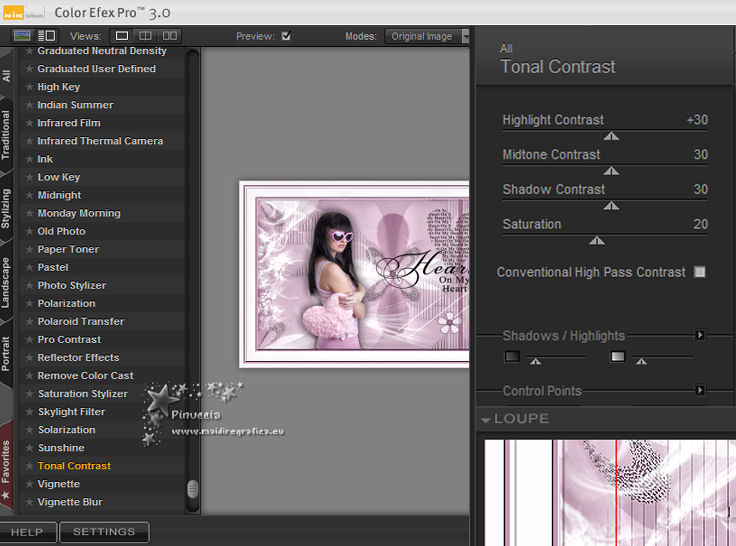Favorite star for Vignette filter
Viewport: 736px width, 546px height.
(x=30, y=484)
